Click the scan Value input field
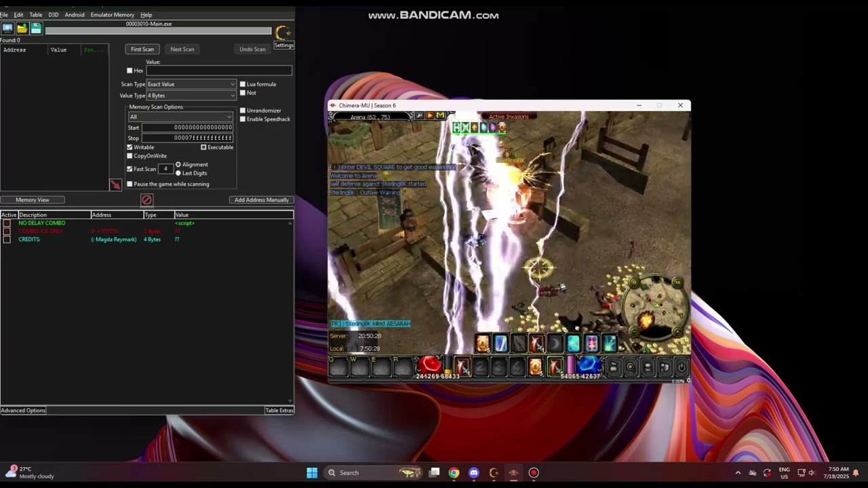This screenshot has width=868, height=488. pyautogui.click(x=219, y=70)
